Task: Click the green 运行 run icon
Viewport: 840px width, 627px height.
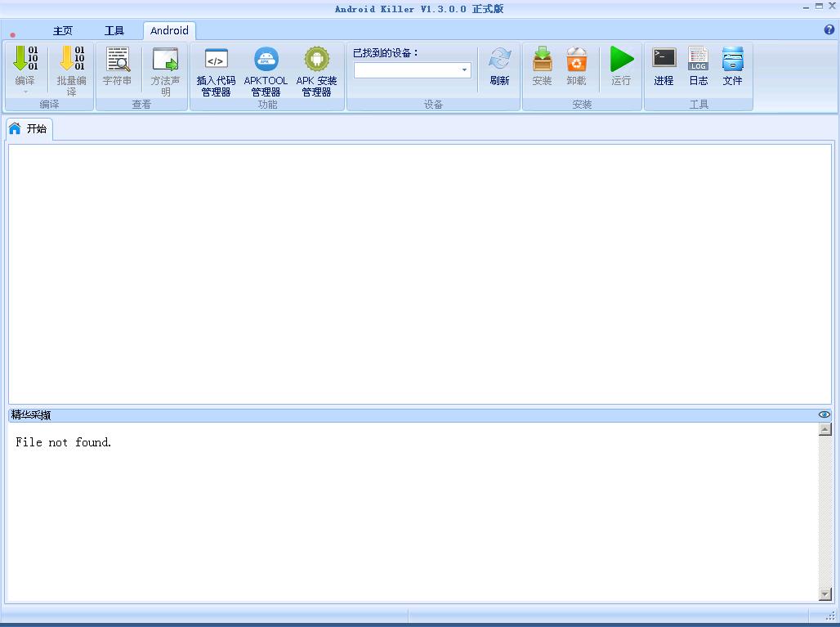Action: click(622, 58)
